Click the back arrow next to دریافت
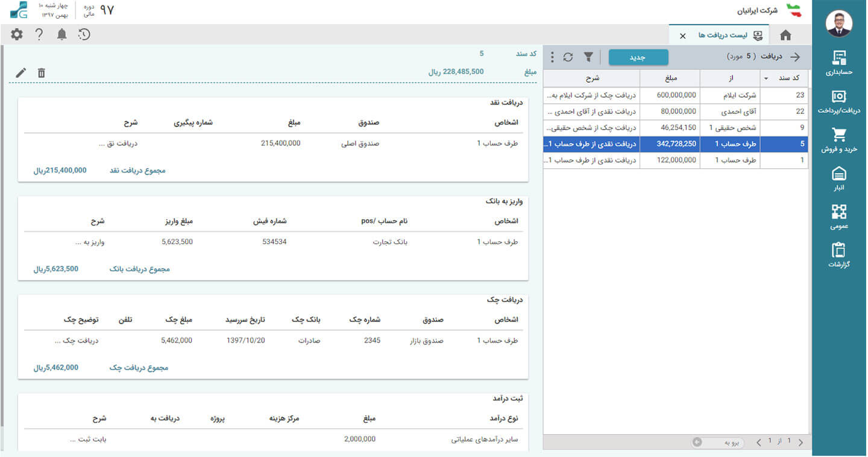The width and height of the screenshot is (868, 457). pyautogui.click(x=796, y=57)
